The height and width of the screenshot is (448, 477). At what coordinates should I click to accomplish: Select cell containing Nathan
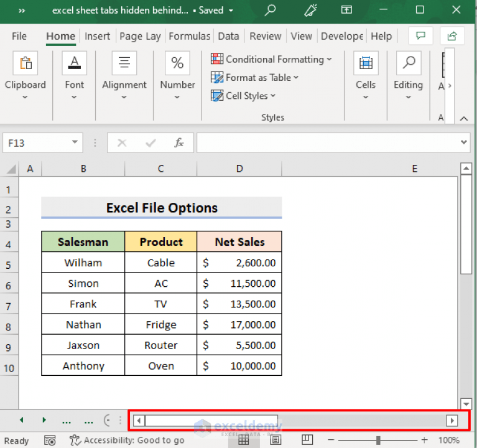[x=83, y=324]
